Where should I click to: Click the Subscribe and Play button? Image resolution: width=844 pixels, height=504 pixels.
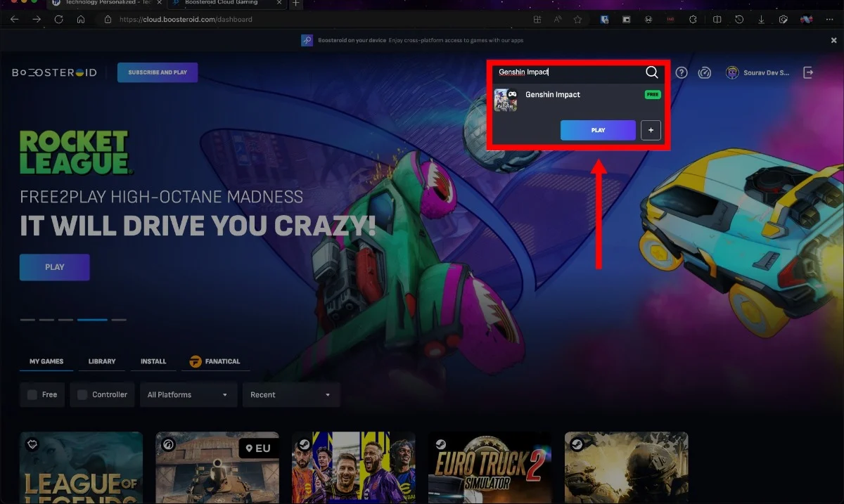click(158, 72)
